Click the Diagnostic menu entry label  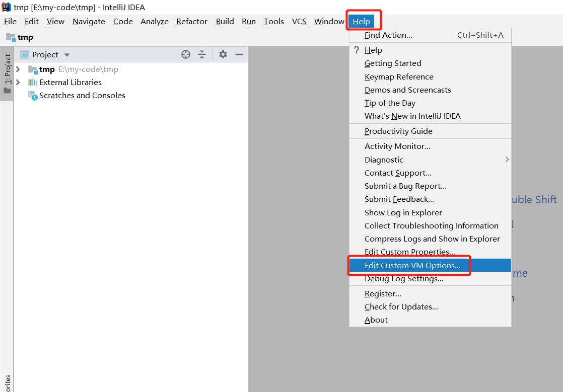(x=384, y=160)
